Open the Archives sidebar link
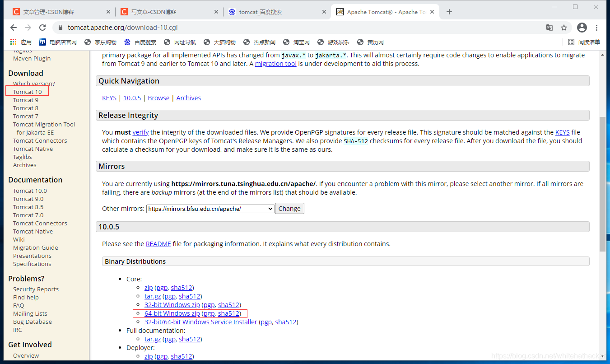Screen dimensions: 610x364 tap(25, 165)
